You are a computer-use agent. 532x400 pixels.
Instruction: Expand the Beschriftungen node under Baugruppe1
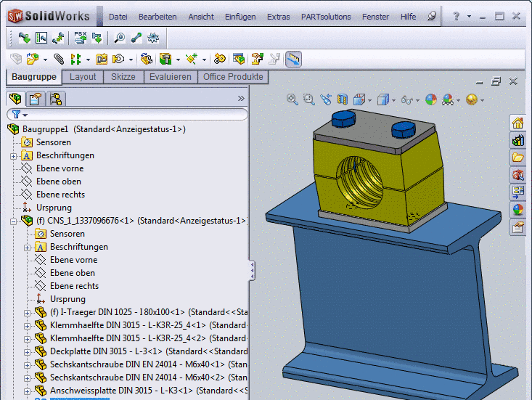[14, 155]
